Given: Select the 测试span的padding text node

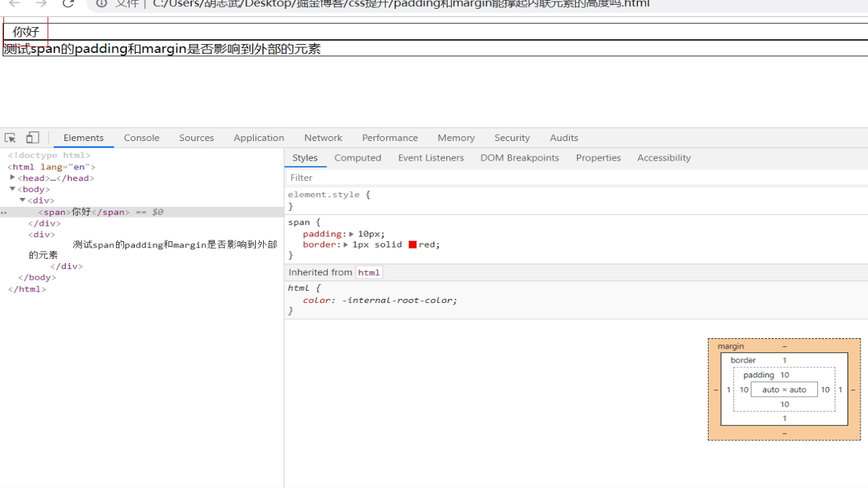Looking at the screenshot, I should [x=153, y=250].
